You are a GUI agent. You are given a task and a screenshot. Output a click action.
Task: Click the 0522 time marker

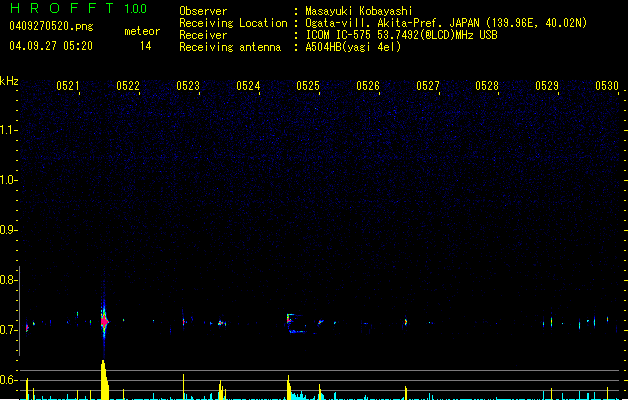pos(128,85)
